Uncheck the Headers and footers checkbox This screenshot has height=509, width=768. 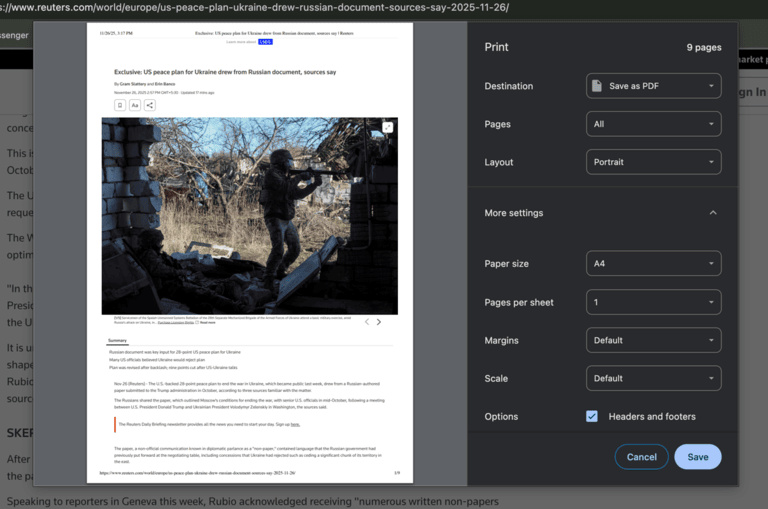[x=592, y=416]
